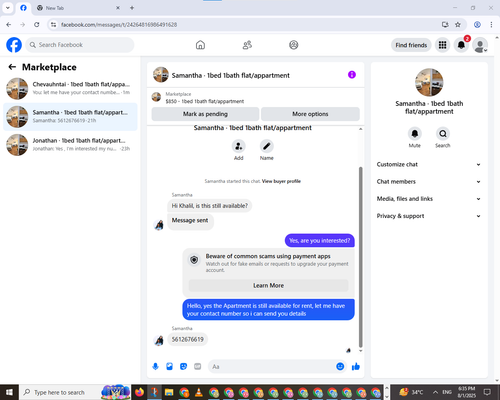Screen dimensions: 500x400
Task: Open the Facebook menu grid icon
Action: 442,45
